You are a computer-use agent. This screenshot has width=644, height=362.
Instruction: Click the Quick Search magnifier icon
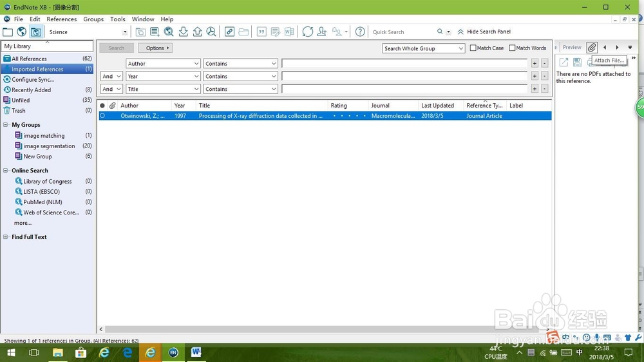coord(440,32)
